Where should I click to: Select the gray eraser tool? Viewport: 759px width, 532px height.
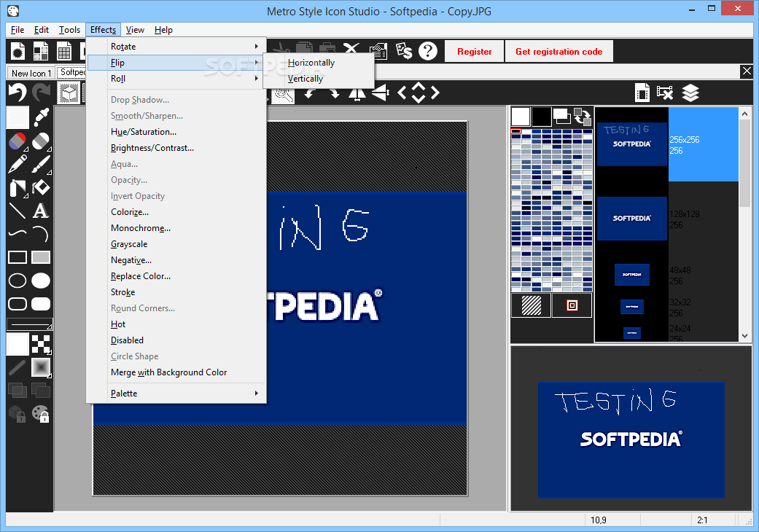[41, 141]
